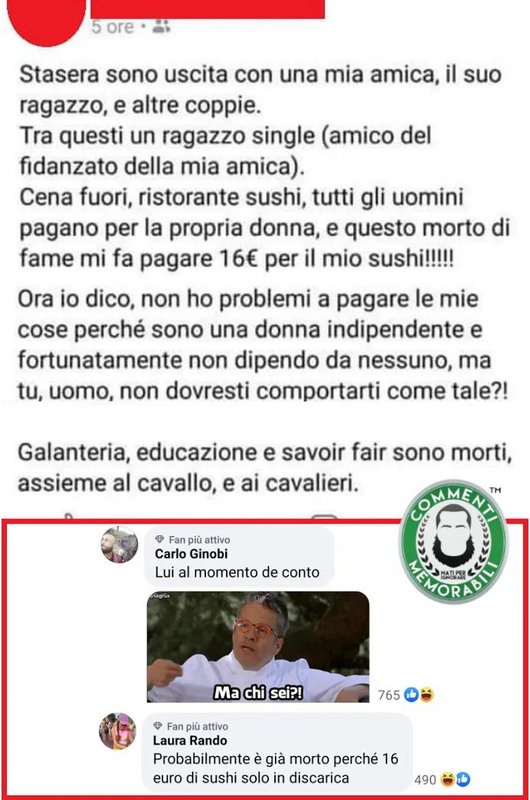Open Laura Rando's profile avatar
Viewport: 530px width, 800px height.
pyautogui.click(x=117, y=732)
